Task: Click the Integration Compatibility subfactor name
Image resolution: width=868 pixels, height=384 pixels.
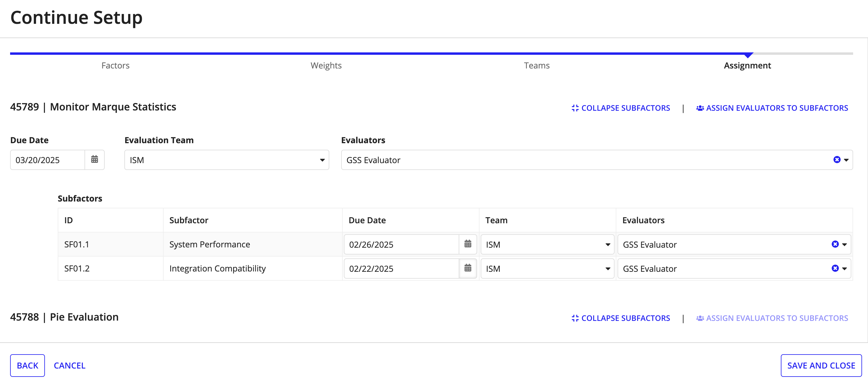Action: 217,269
